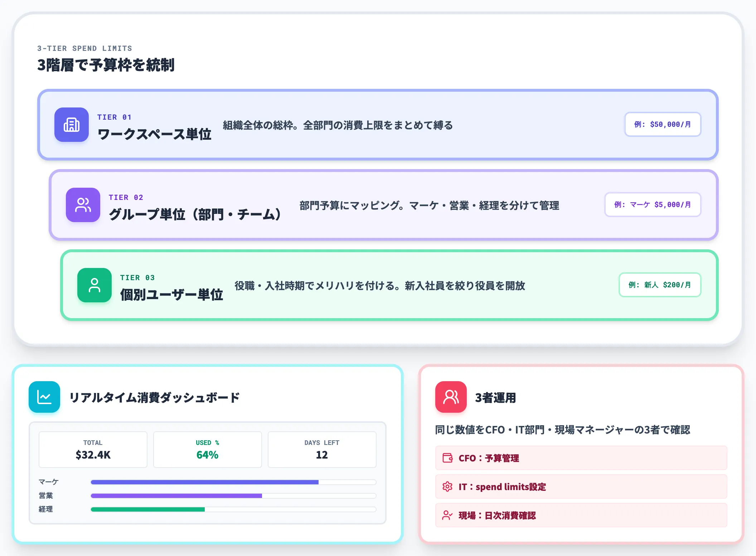
Task: Click the 営業 spend progress bar
Action: pyautogui.click(x=233, y=496)
